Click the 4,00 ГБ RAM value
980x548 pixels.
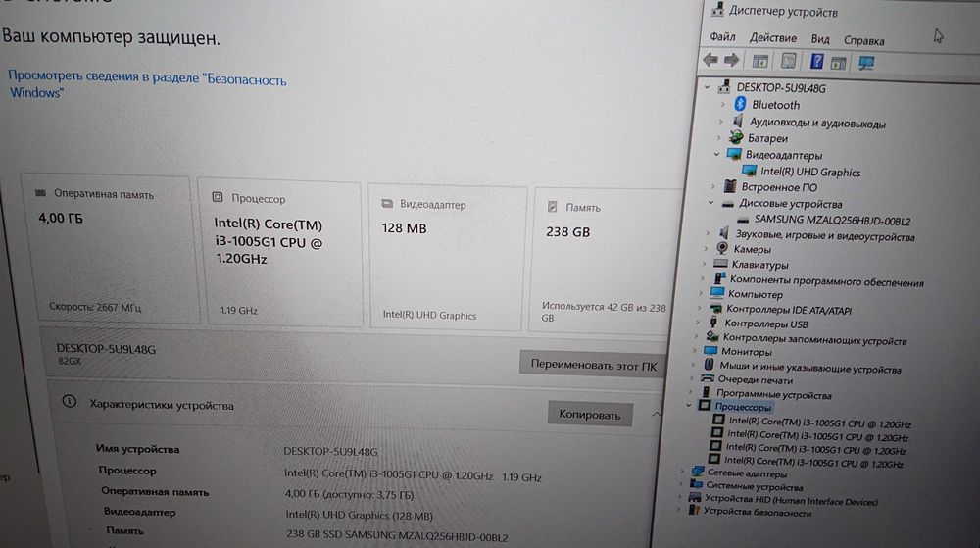click(61, 218)
